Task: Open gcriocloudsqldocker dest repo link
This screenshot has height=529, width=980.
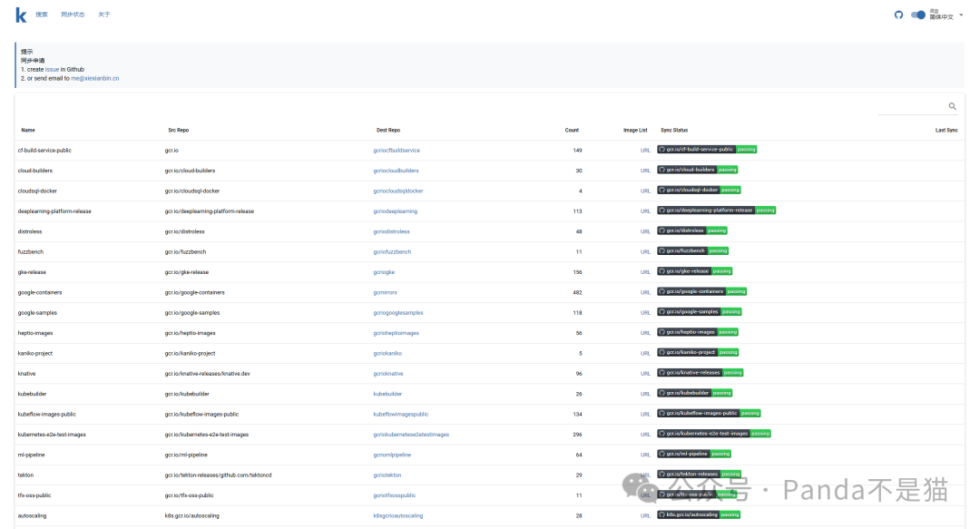Action: 398,191
